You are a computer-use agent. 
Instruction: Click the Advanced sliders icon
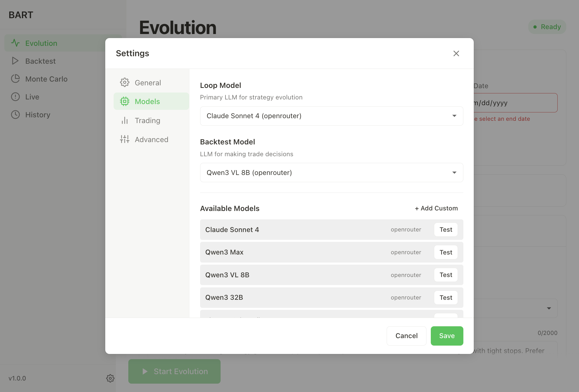[x=125, y=139]
